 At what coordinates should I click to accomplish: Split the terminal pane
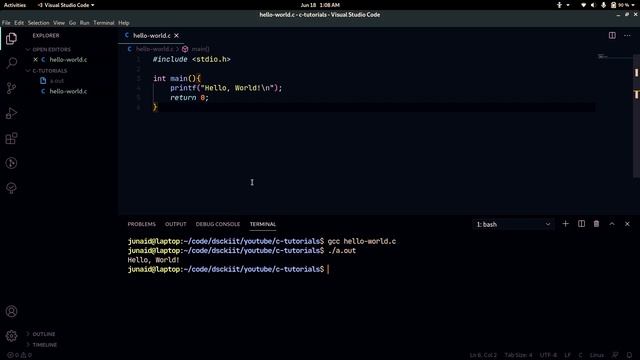tap(581, 224)
